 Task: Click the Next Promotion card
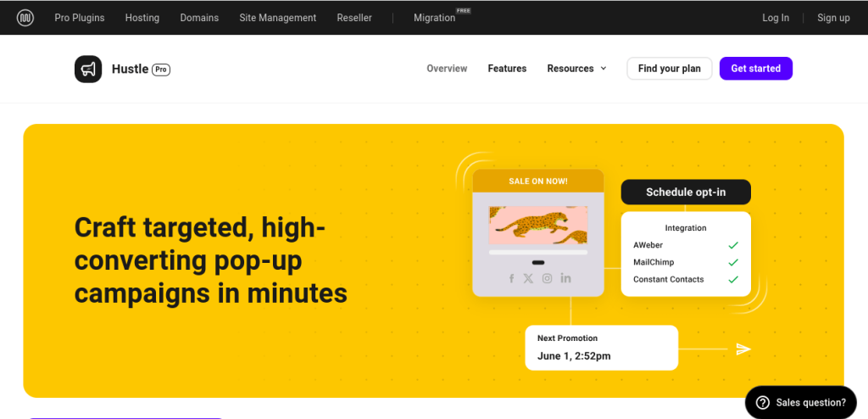602,348
